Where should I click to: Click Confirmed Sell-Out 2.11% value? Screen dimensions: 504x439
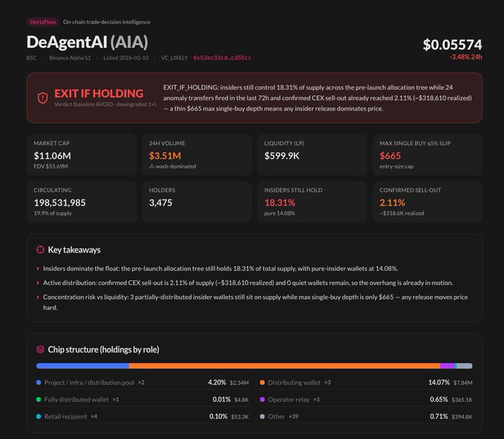(x=392, y=202)
